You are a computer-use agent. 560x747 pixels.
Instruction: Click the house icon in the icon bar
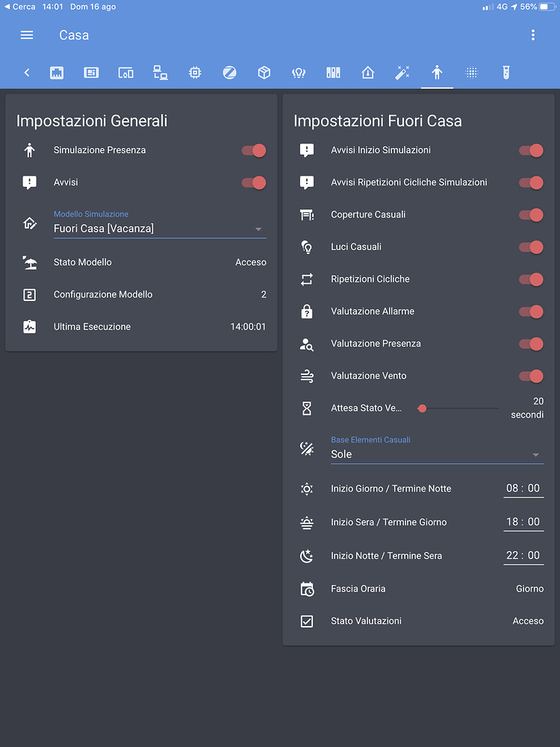coord(367,72)
